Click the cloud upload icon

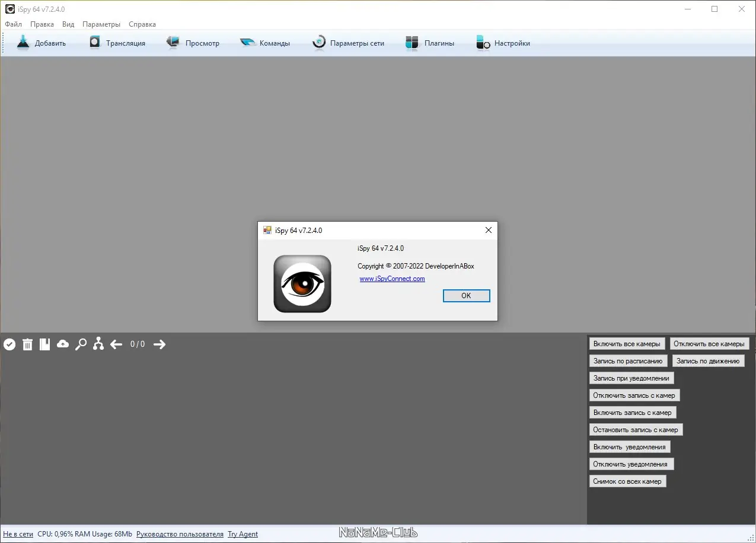63,344
